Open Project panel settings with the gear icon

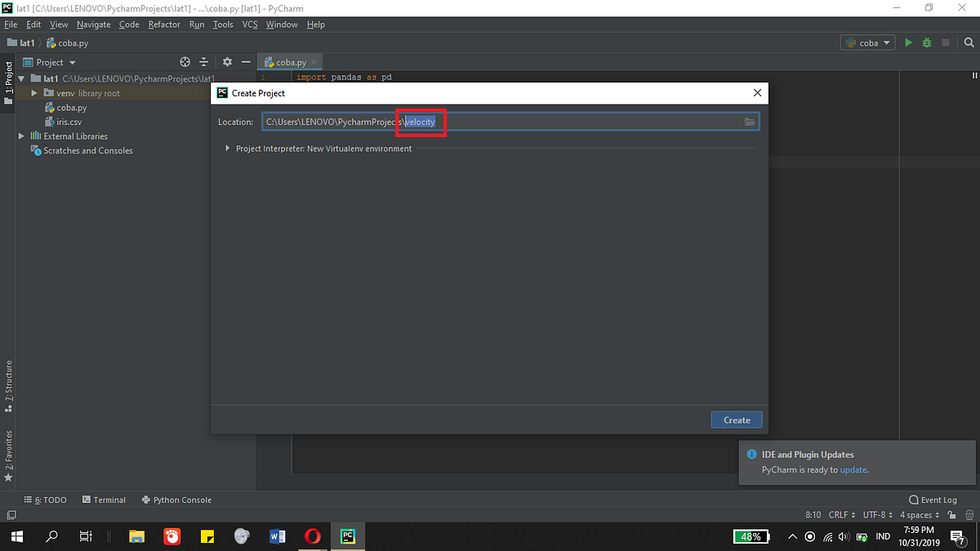[x=226, y=61]
